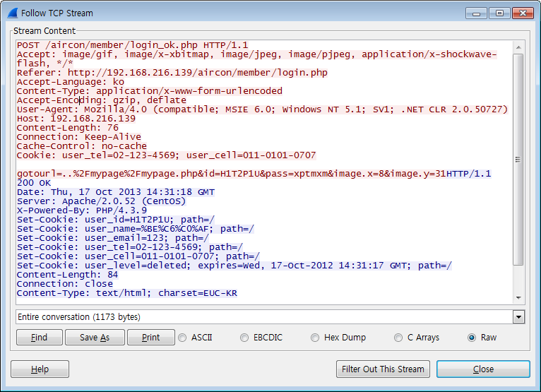Click the stream content scrollbar down arrow
Viewport: 541px width, 392px height.
coord(518,298)
